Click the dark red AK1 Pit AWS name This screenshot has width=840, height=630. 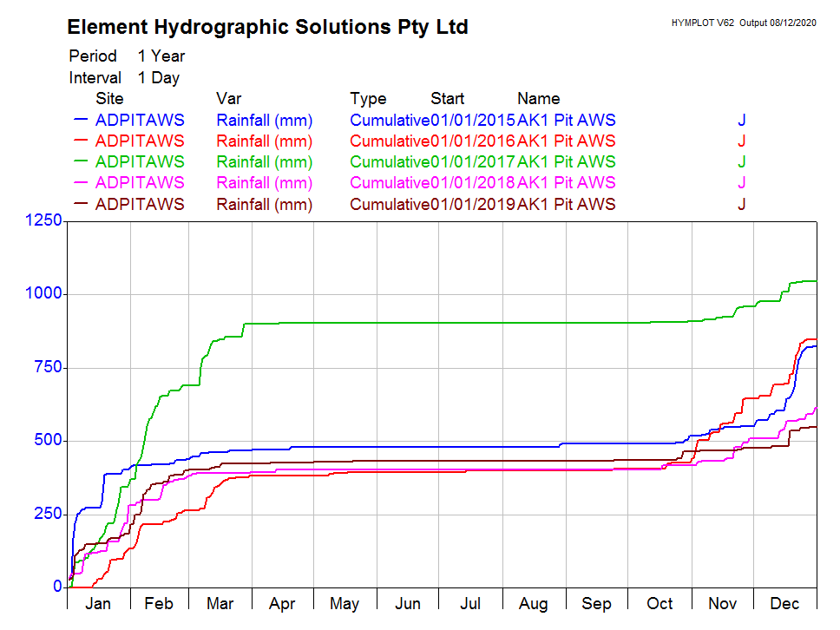pos(566,205)
